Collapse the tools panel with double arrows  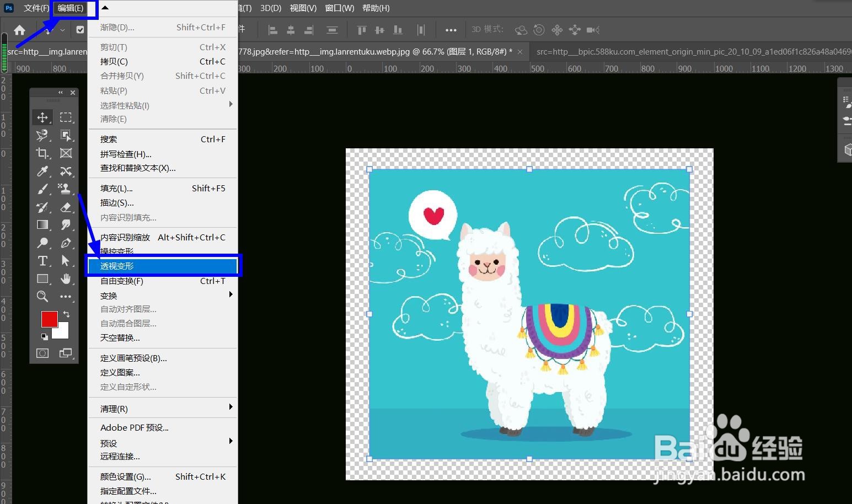pyautogui.click(x=61, y=93)
